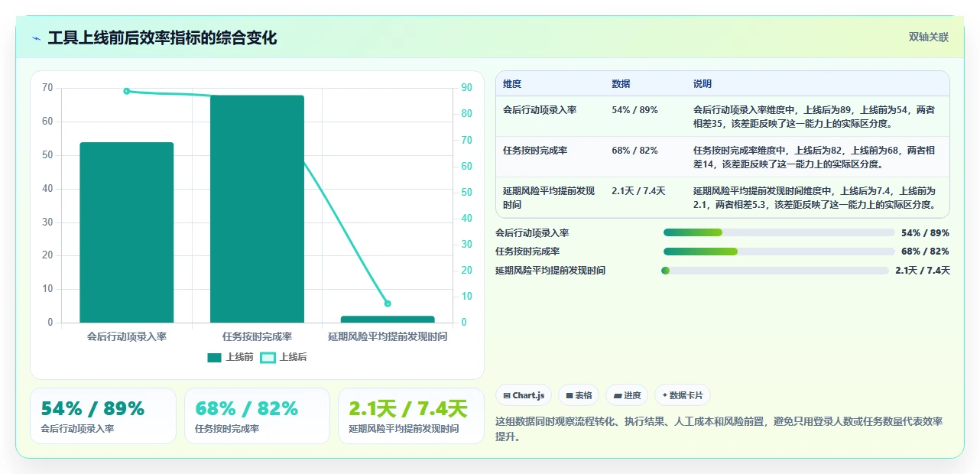
Task: Click table cell 68% / 82%
Action: [634, 151]
